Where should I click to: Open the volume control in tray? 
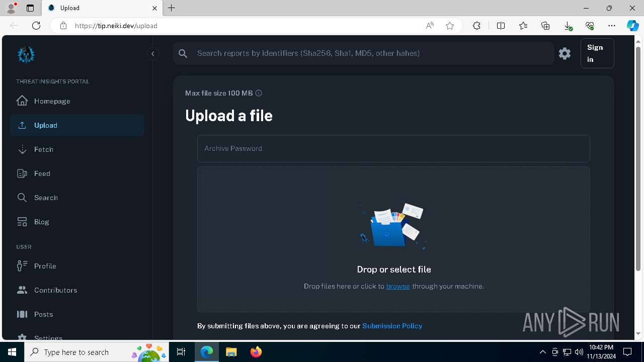[579, 352]
